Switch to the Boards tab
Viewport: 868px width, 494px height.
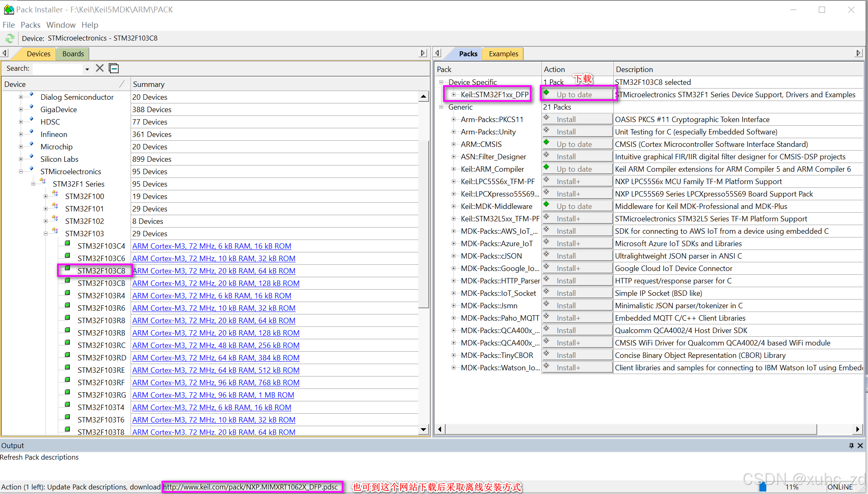(73, 54)
